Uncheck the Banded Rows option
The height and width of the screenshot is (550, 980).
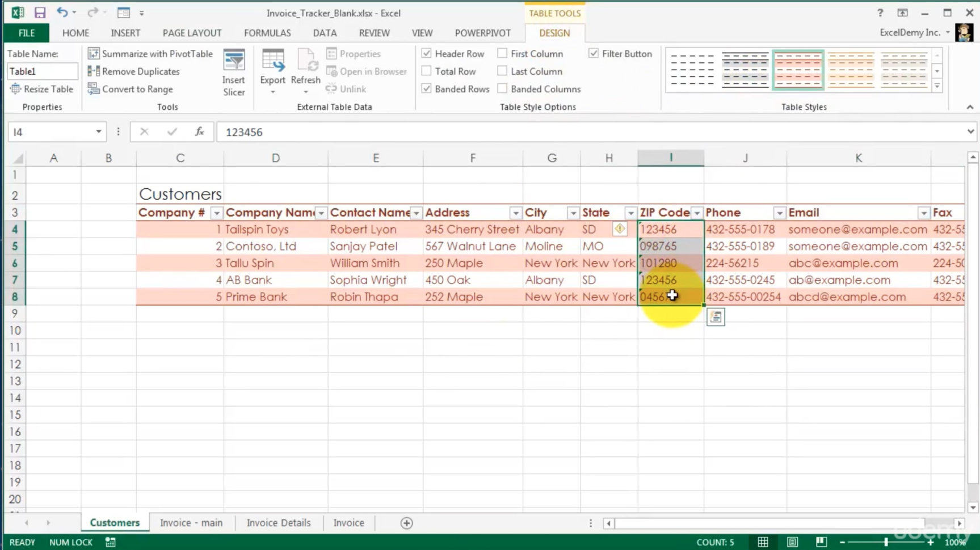tap(427, 89)
